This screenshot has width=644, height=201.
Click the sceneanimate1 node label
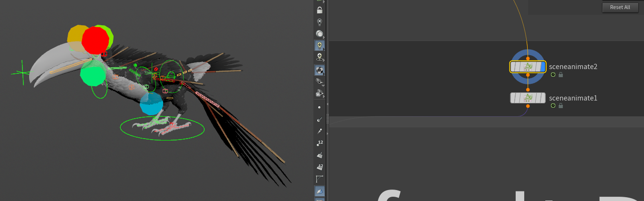pos(573,98)
